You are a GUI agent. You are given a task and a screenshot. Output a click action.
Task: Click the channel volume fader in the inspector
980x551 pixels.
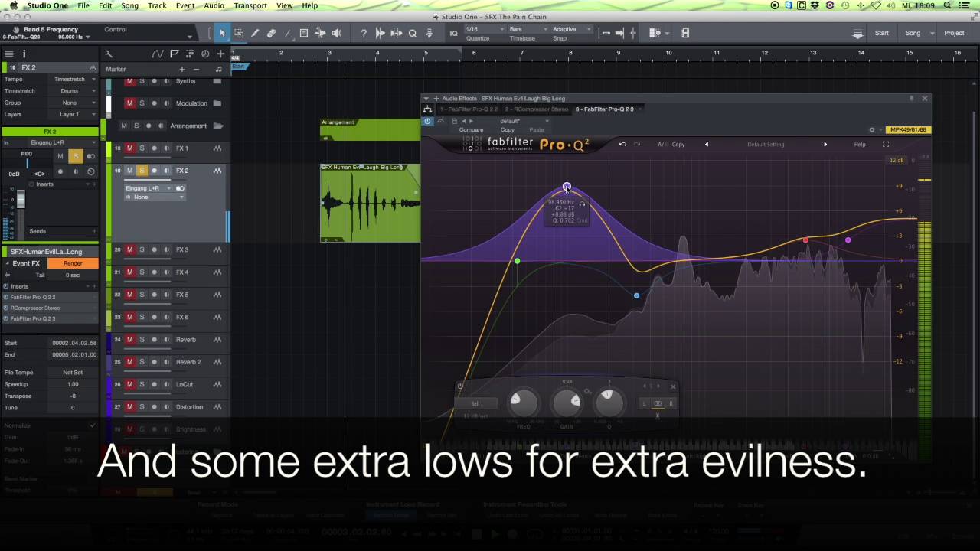pos(21,200)
